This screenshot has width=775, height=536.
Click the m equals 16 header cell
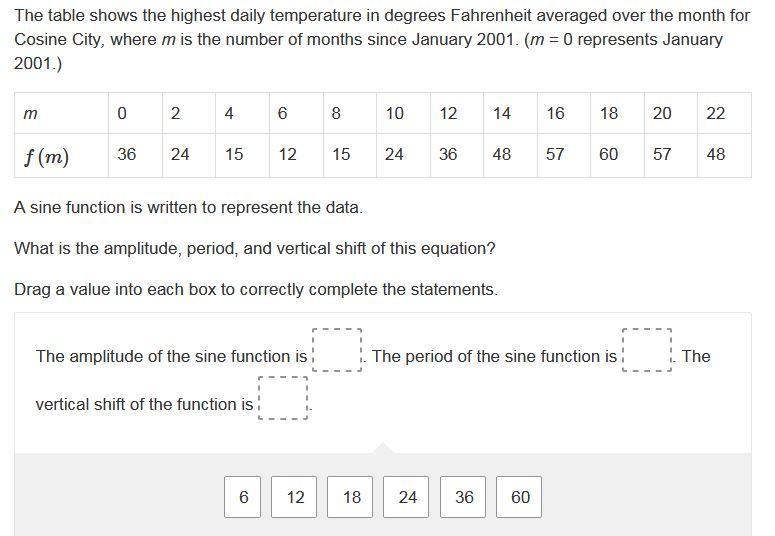(x=556, y=114)
